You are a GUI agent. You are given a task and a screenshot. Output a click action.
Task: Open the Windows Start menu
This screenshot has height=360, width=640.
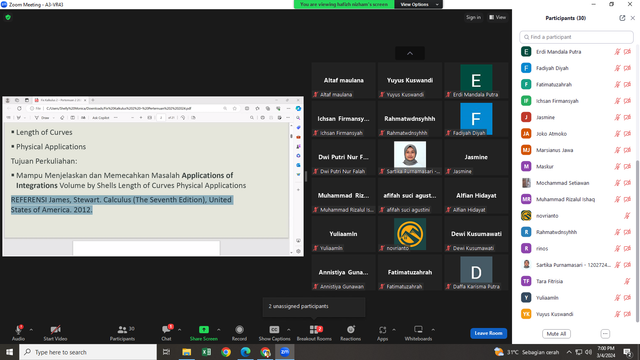point(9,352)
